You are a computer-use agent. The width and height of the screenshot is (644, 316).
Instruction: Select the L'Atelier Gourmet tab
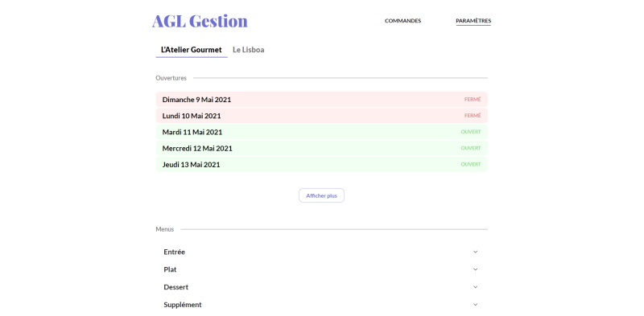192,50
